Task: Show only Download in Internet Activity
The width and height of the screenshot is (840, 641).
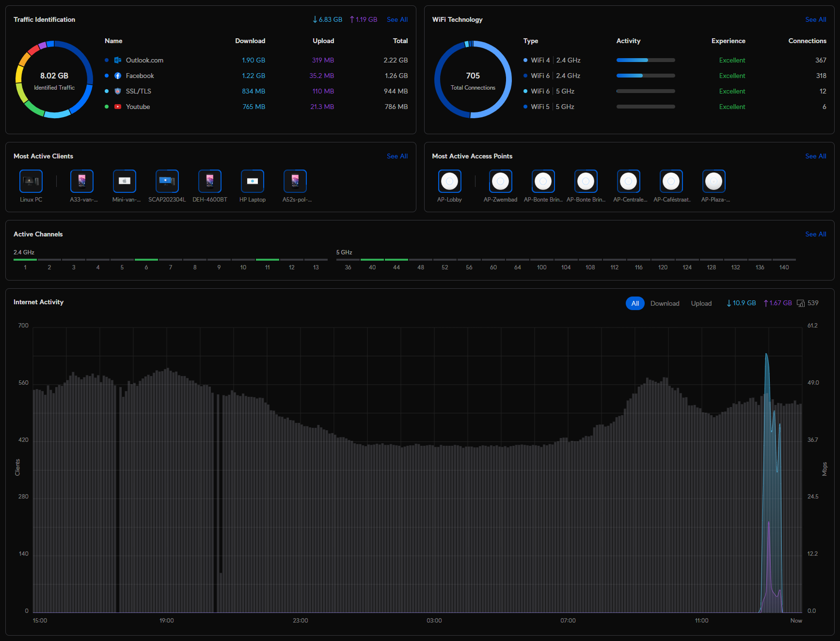Action: click(x=665, y=303)
